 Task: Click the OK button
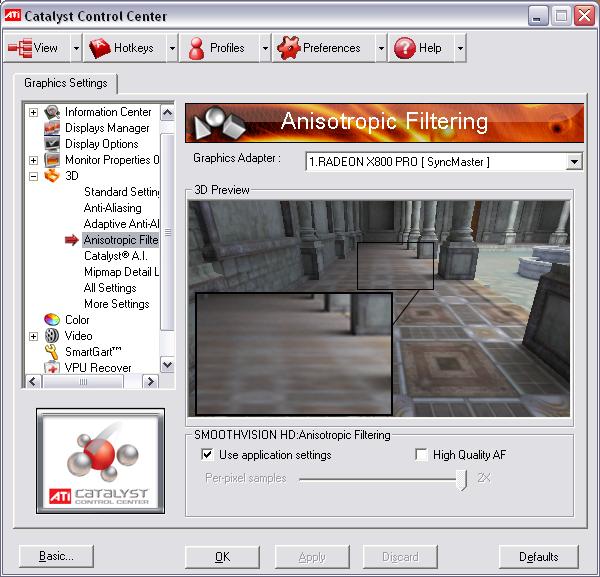(222, 557)
